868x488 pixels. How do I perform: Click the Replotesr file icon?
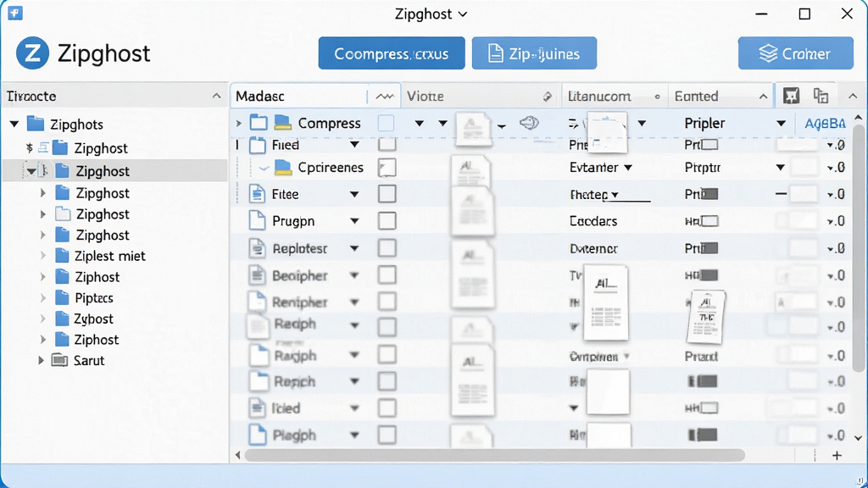257,248
